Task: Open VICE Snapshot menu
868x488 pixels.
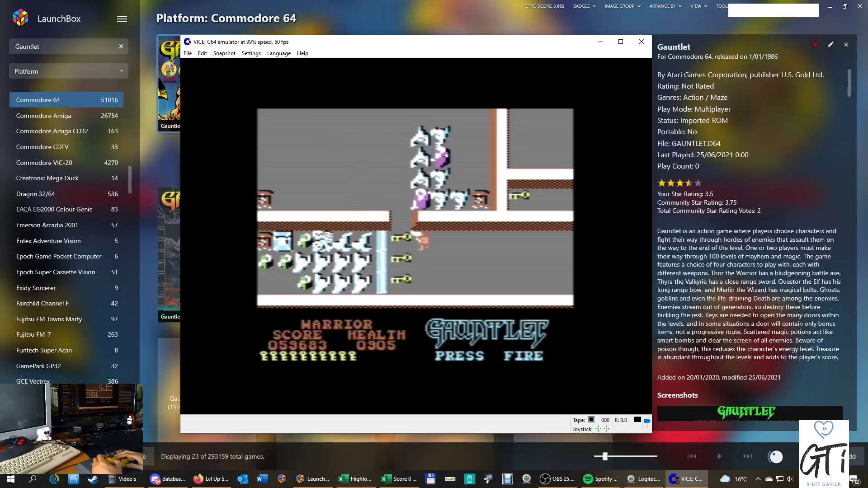Action: click(x=224, y=53)
